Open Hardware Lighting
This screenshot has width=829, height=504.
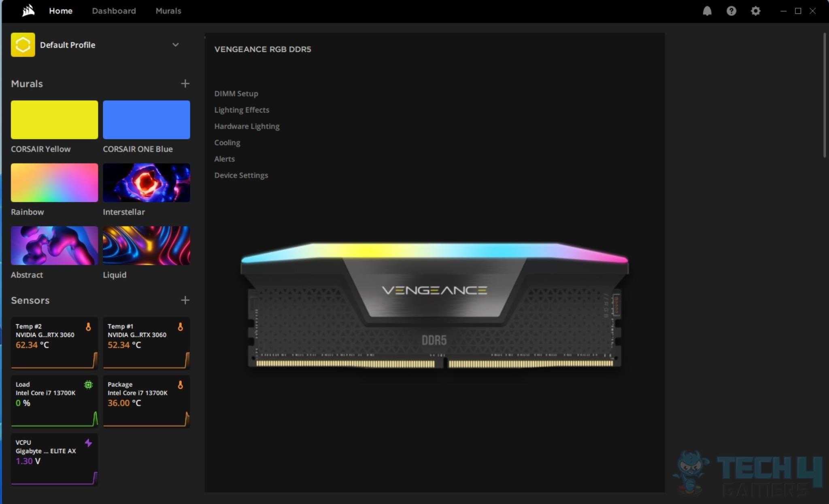[x=247, y=126]
